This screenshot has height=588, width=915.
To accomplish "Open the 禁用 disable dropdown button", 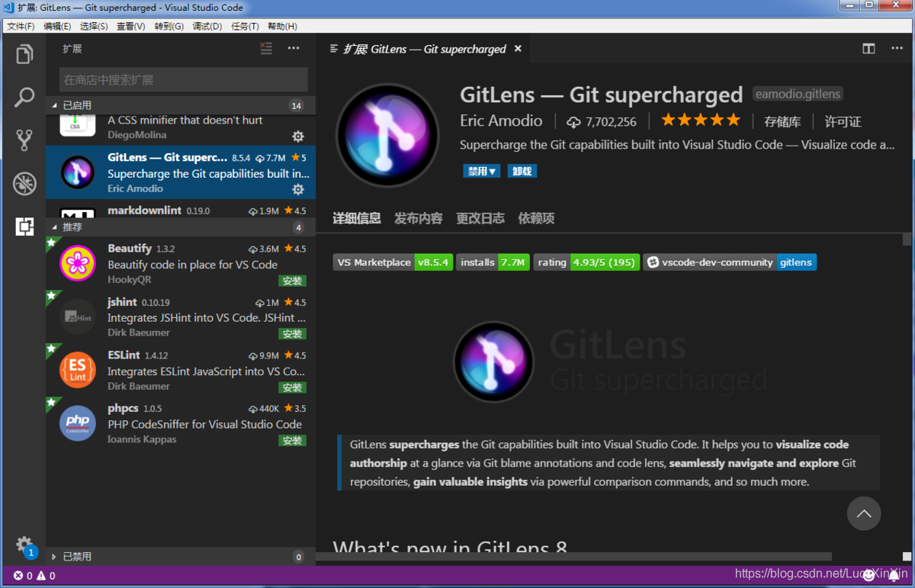I will coord(481,171).
